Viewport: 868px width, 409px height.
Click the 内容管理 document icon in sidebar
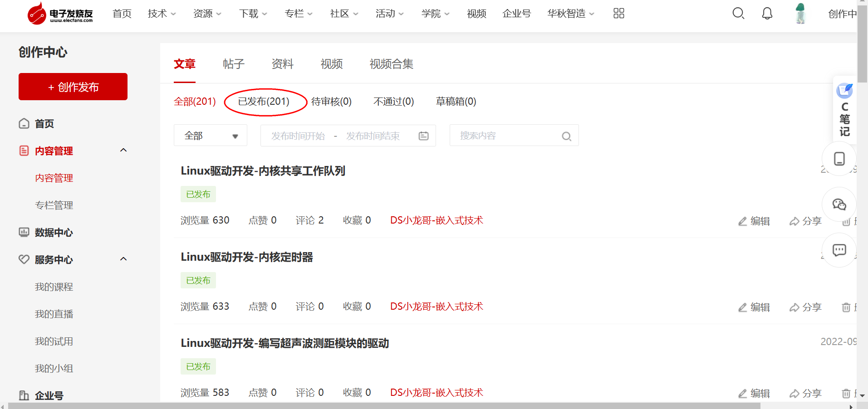click(x=24, y=151)
